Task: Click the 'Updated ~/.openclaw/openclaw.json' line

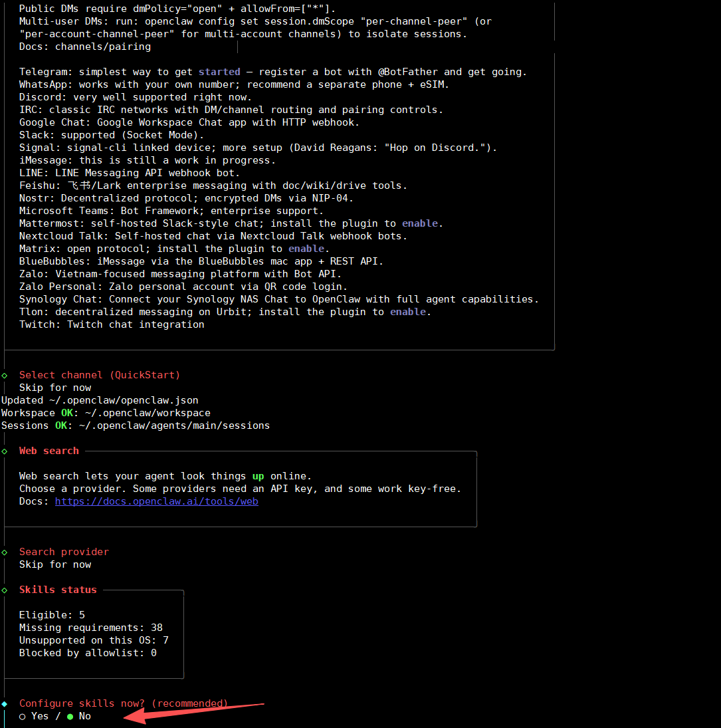Action: click(x=100, y=400)
